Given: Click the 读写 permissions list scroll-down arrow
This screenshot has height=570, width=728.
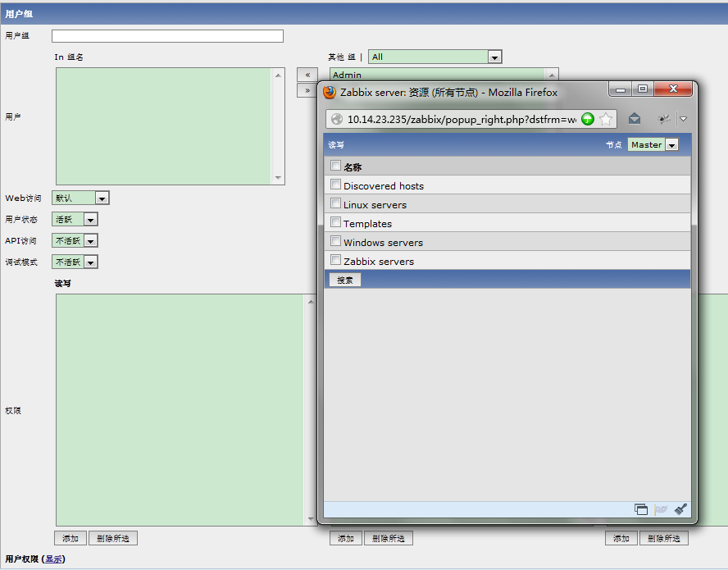Looking at the screenshot, I should (x=311, y=519).
